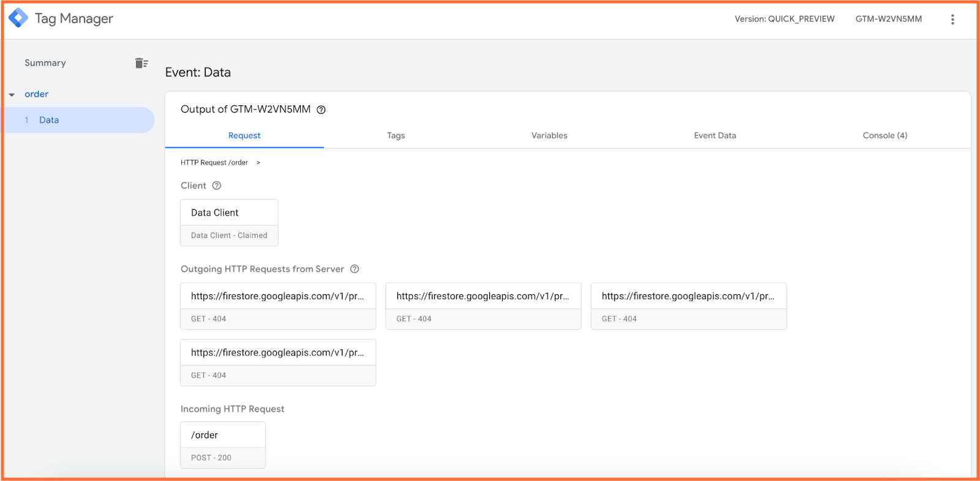Open the Event Data tab
Screen dimensions: 980x481
[715, 136]
